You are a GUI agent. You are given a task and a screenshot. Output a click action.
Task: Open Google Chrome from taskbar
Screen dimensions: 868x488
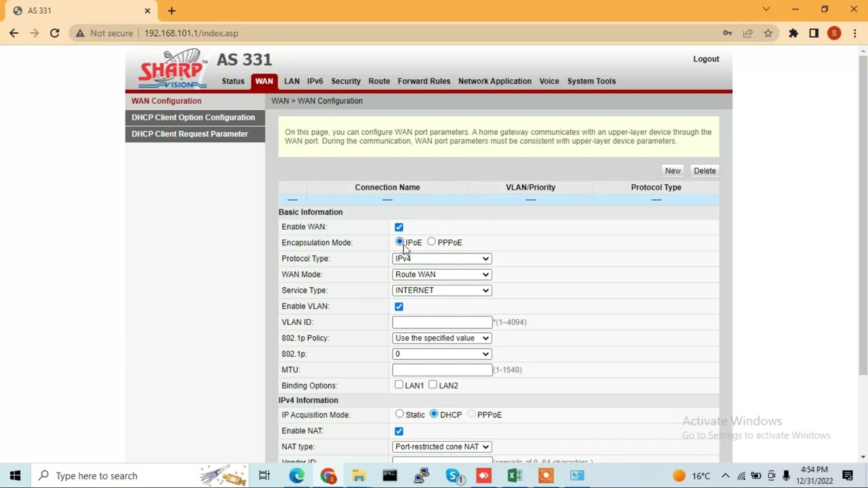pyautogui.click(x=328, y=475)
